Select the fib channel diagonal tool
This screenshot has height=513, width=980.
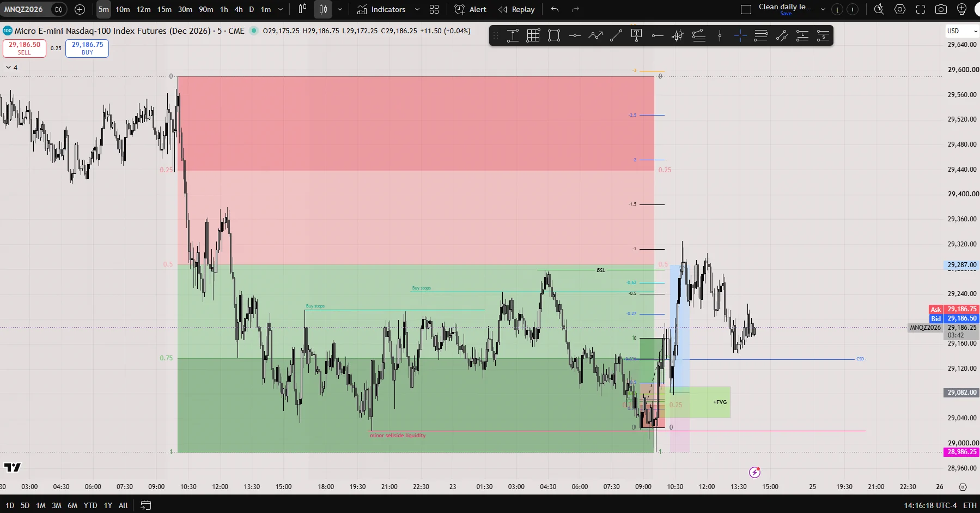[782, 36]
